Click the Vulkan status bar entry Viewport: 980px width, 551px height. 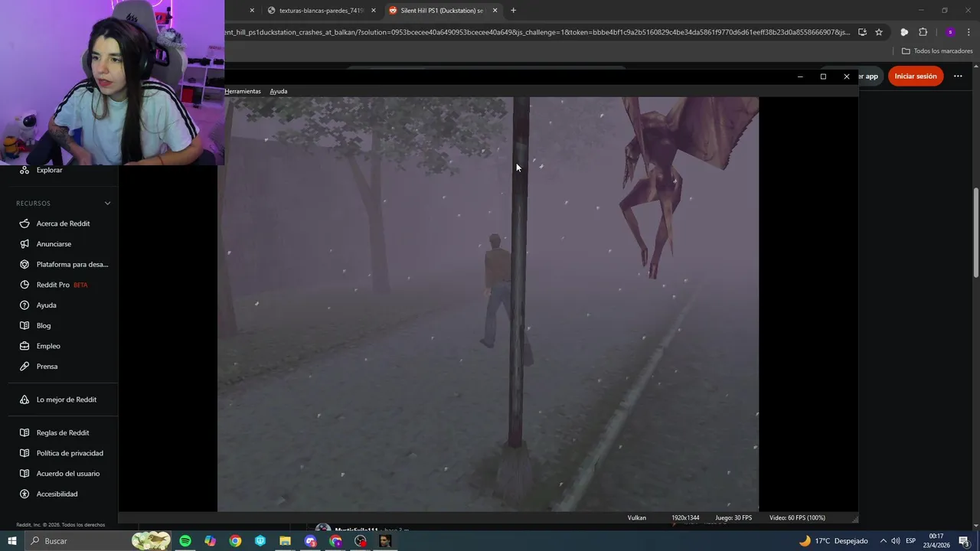[x=637, y=518]
